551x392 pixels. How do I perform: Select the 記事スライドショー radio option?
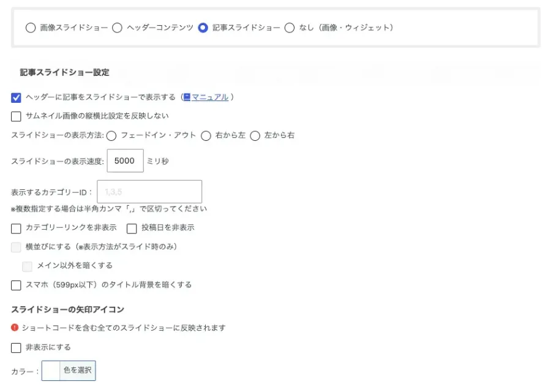(x=203, y=28)
